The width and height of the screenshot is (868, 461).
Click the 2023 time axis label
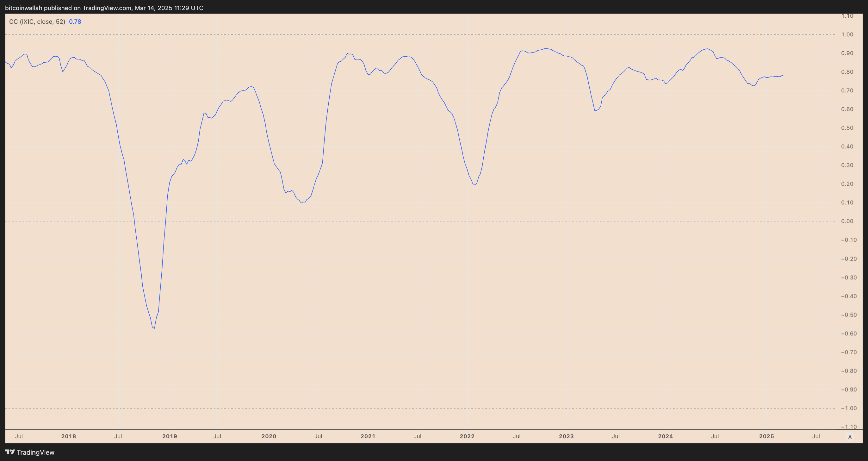click(566, 436)
